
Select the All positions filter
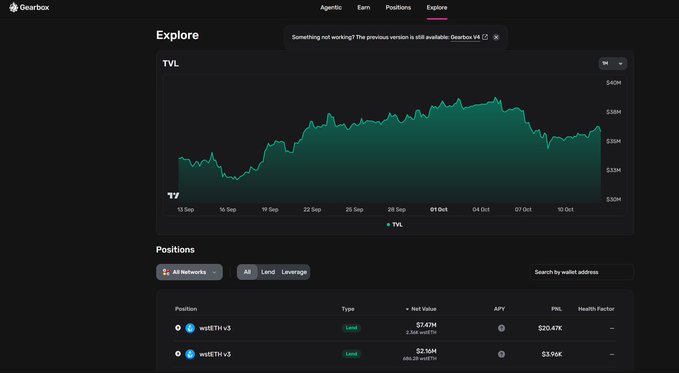247,272
